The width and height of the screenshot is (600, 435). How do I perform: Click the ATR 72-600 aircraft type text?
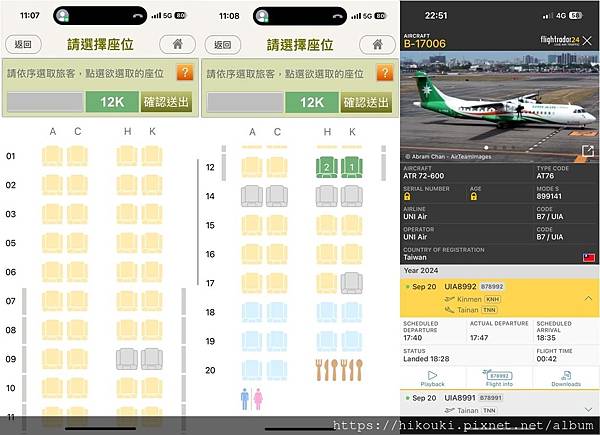click(x=424, y=176)
